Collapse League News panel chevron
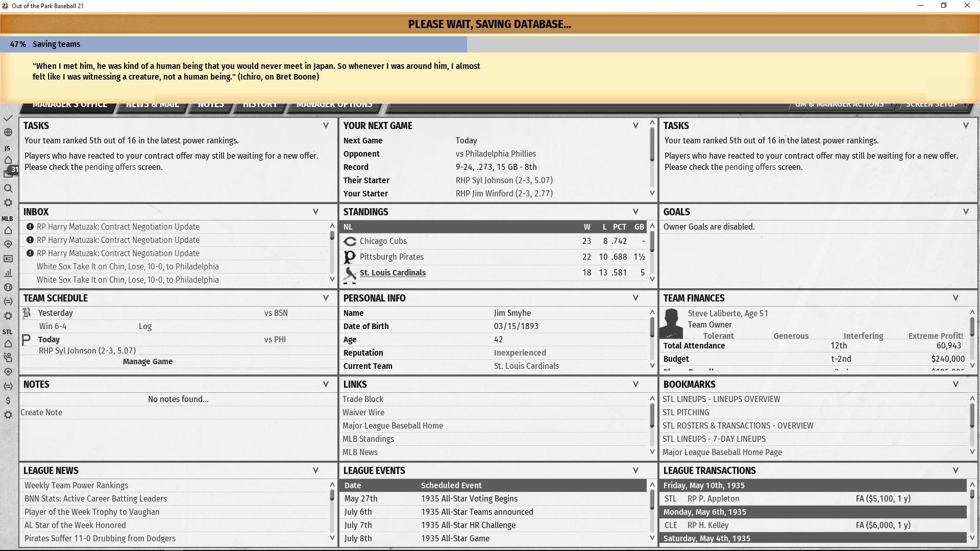 click(x=315, y=470)
